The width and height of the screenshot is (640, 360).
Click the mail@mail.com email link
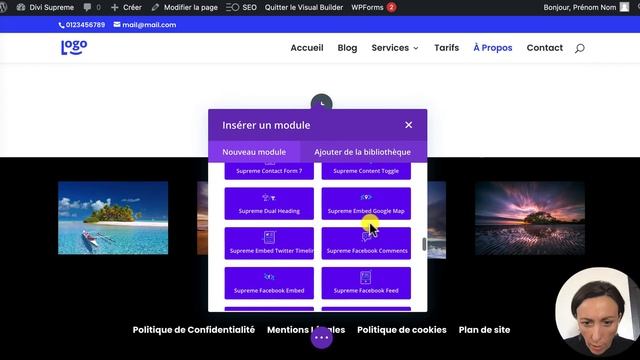[x=145, y=25]
